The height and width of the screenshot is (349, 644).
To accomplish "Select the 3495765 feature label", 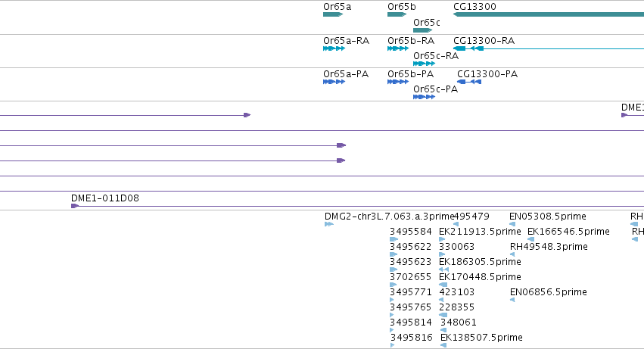I will coord(411,307).
